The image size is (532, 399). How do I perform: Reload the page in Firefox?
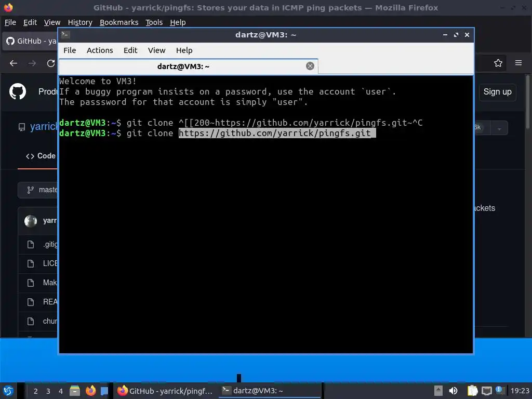[x=51, y=63]
